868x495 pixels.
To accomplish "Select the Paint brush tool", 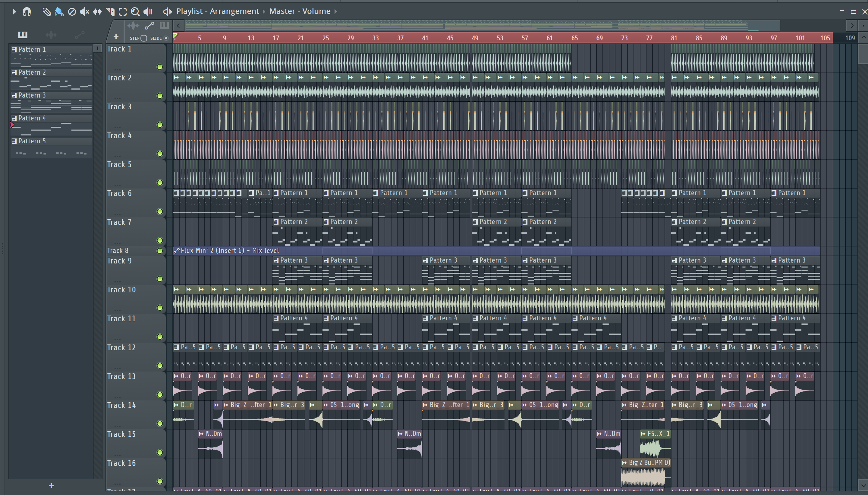I will click(x=59, y=11).
